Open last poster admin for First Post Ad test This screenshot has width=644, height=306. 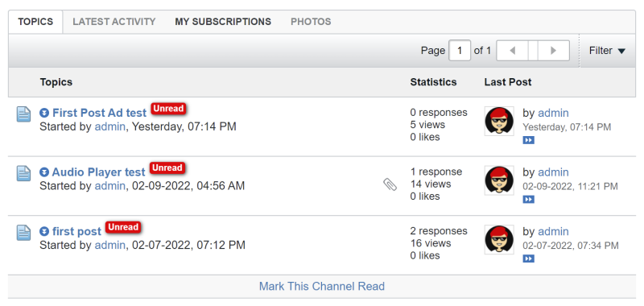click(553, 113)
